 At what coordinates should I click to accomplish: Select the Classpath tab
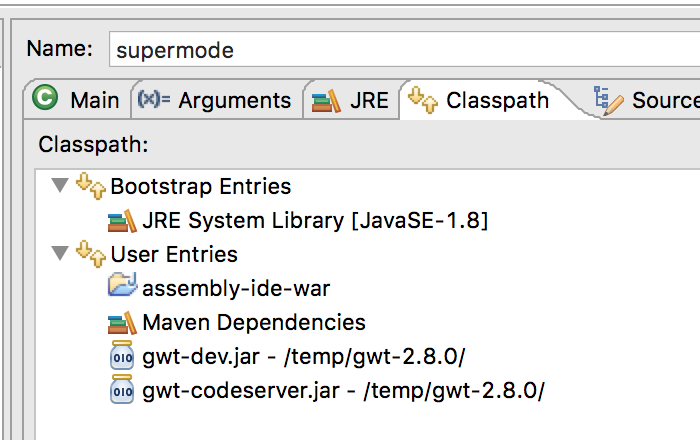[482, 100]
